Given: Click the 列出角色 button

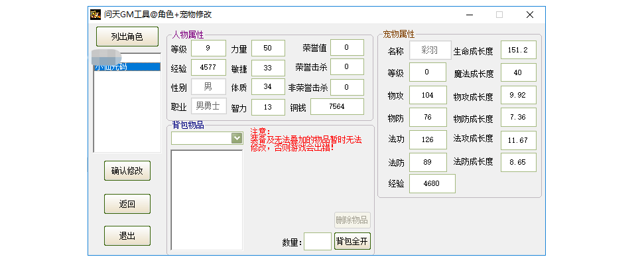Looking at the screenshot, I should [x=127, y=37].
